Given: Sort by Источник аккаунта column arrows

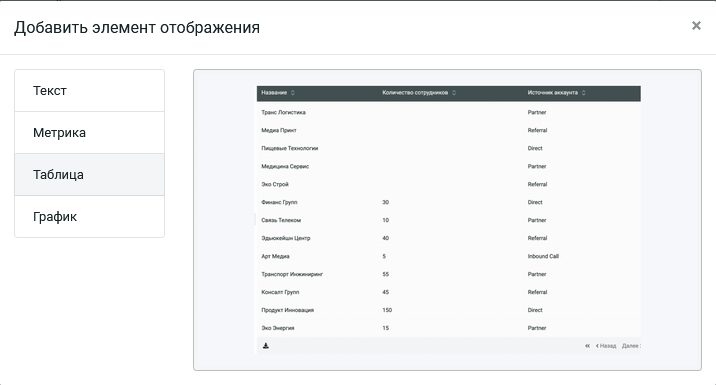Looking at the screenshot, I should [584, 93].
